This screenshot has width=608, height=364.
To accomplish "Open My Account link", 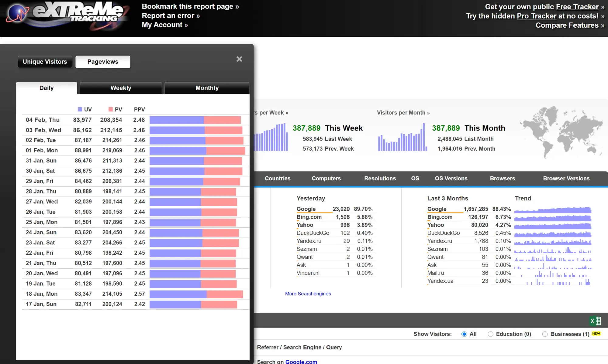I will (x=165, y=25).
